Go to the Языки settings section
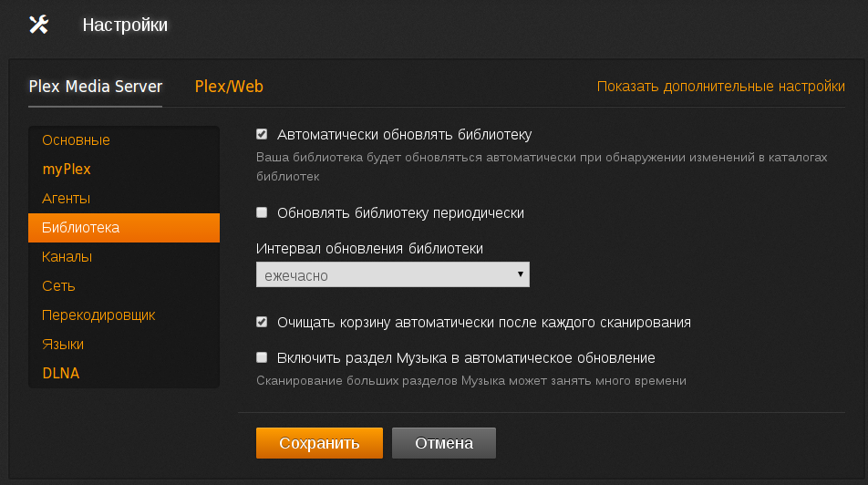Screen dimensions: 868x485 [63, 345]
